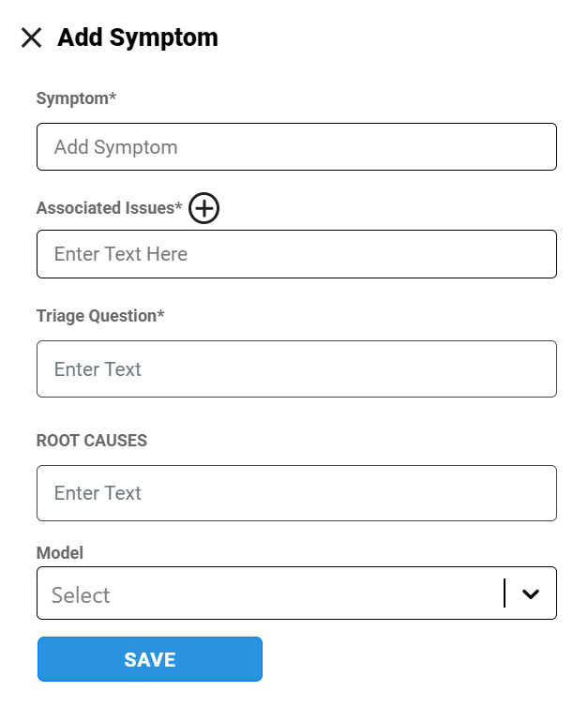
Task: Click the Add Symptom panel title
Action: pos(138,38)
